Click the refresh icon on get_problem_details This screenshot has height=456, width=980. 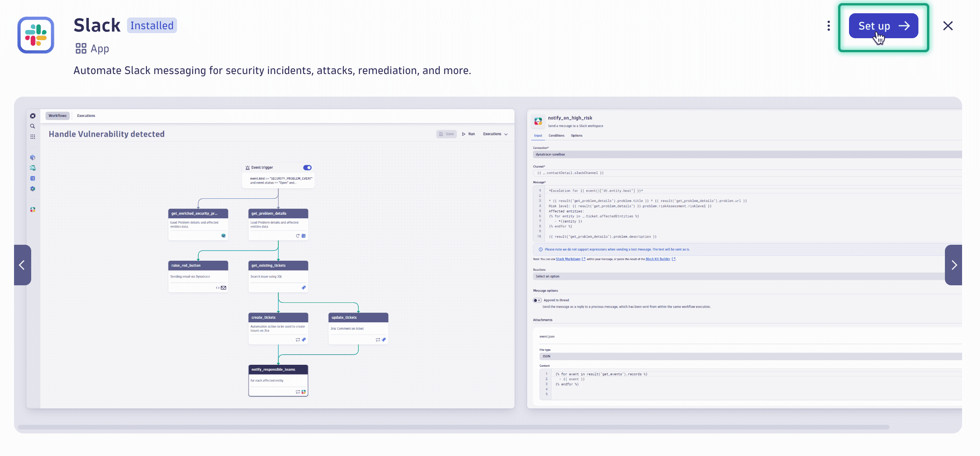click(x=298, y=236)
